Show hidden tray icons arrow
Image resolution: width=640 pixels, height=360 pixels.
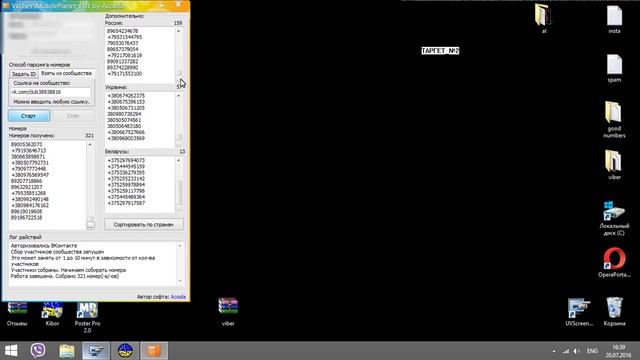(x=554, y=351)
